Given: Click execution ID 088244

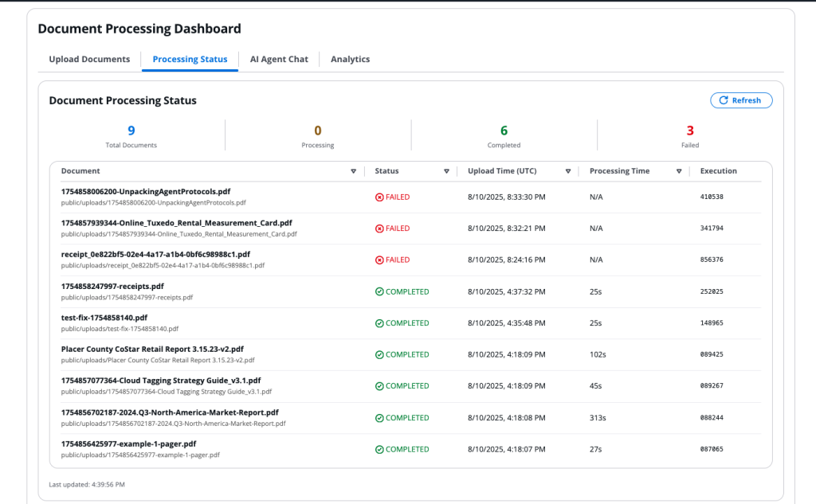Looking at the screenshot, I should (x=712, y=417).
